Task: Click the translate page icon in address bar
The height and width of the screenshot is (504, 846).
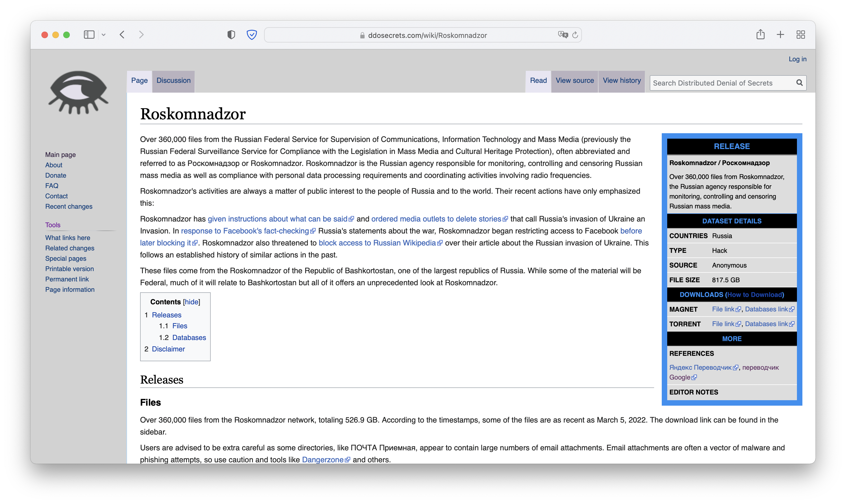Action: click(563, 35)
